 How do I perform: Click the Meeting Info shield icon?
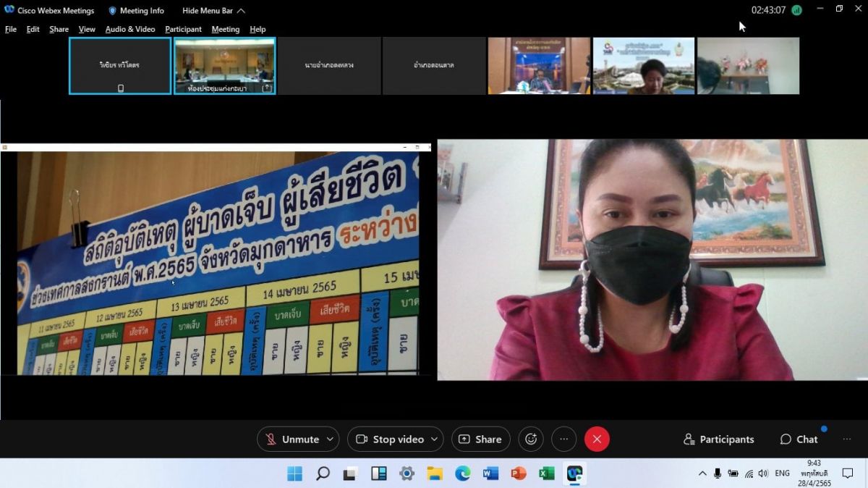pos(112,11)
